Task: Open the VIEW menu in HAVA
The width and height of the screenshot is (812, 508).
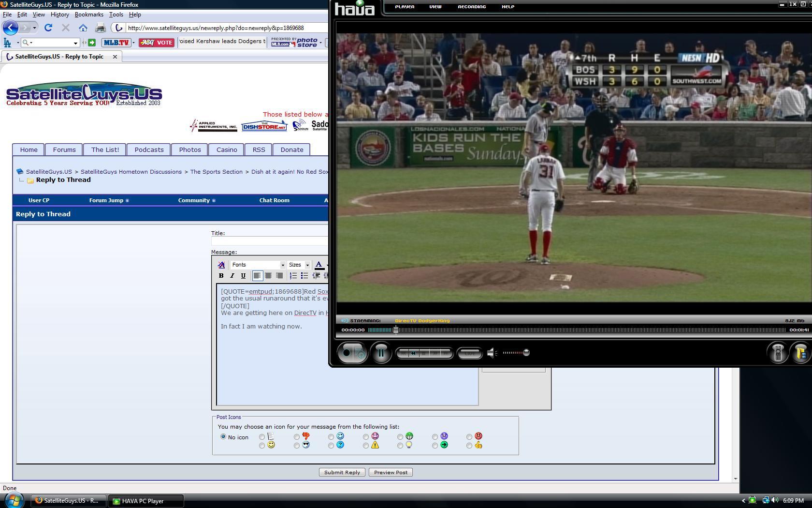Action: (x=435, y=7)
